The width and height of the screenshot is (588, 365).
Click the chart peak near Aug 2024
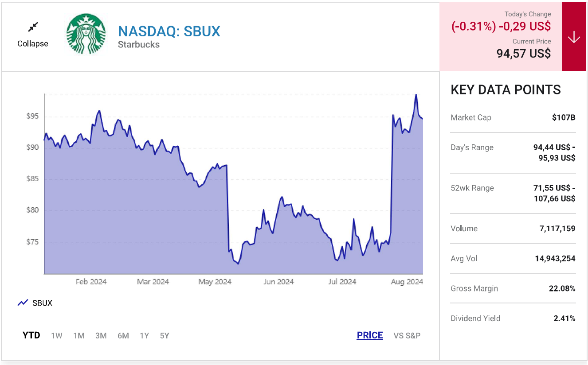pos(416,95)
